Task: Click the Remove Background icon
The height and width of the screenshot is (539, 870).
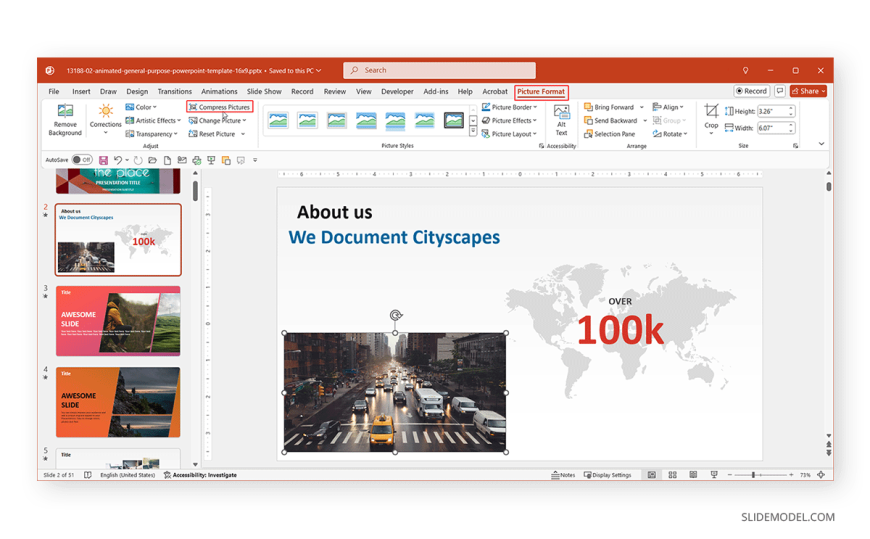Action: (65, 111)
